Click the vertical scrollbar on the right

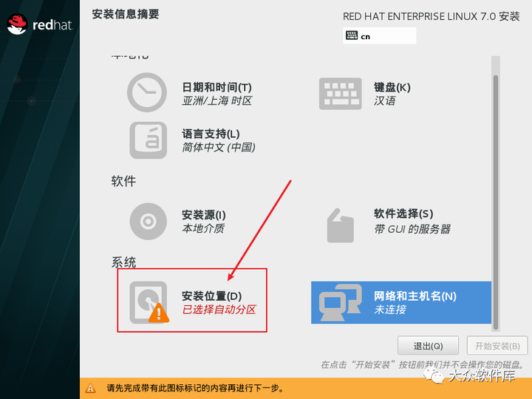496,202
